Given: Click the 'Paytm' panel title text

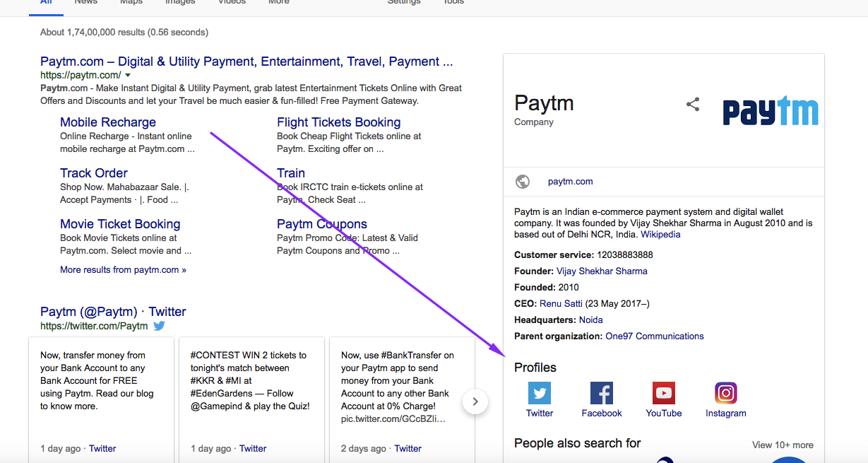Looking at the screenshot, I should (x=544, y=103).
